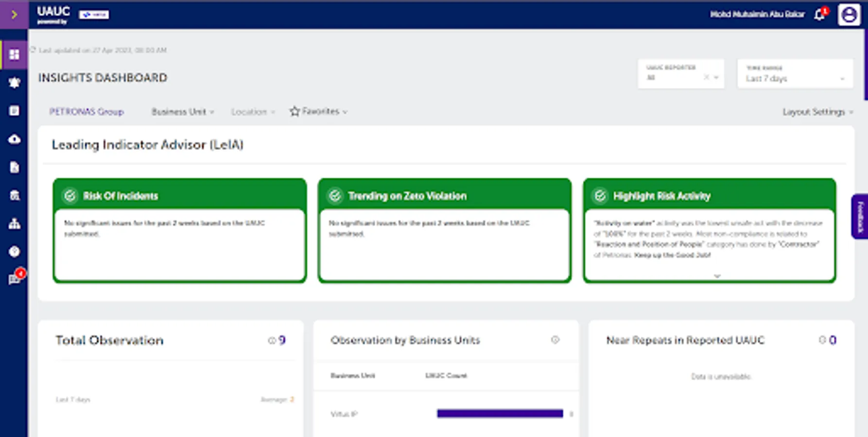This screenshot has width=868, height=437.
Task: Click the Virtus IP row label
Action: pos(344,414)
